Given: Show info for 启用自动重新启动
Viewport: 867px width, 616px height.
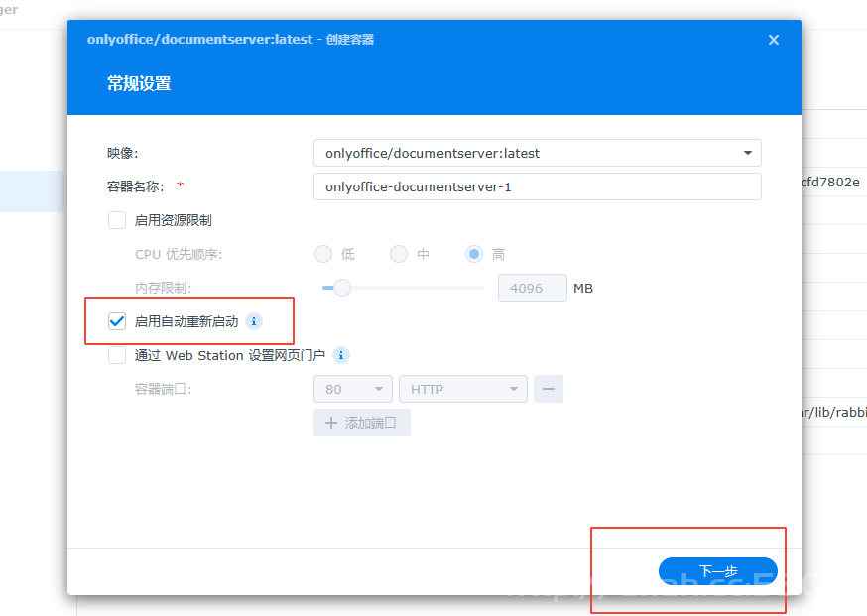Looking at the screenshot, I should click(254, 321).
